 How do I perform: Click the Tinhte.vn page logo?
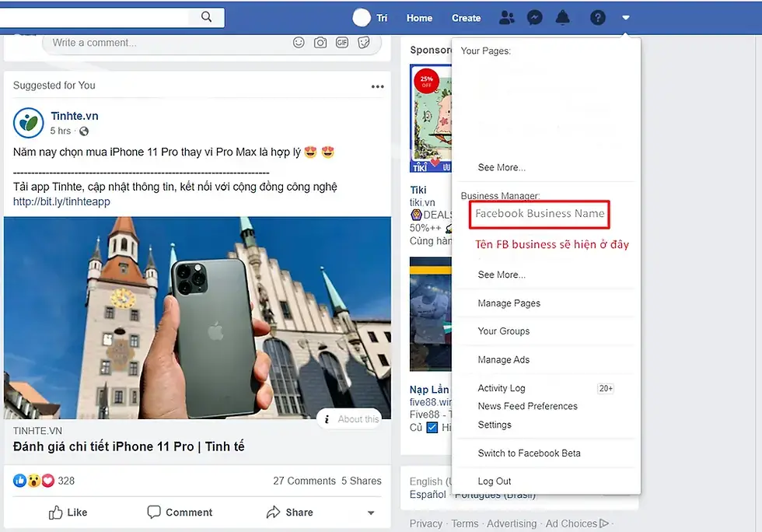pyautogui.click(x=28, y=123)
